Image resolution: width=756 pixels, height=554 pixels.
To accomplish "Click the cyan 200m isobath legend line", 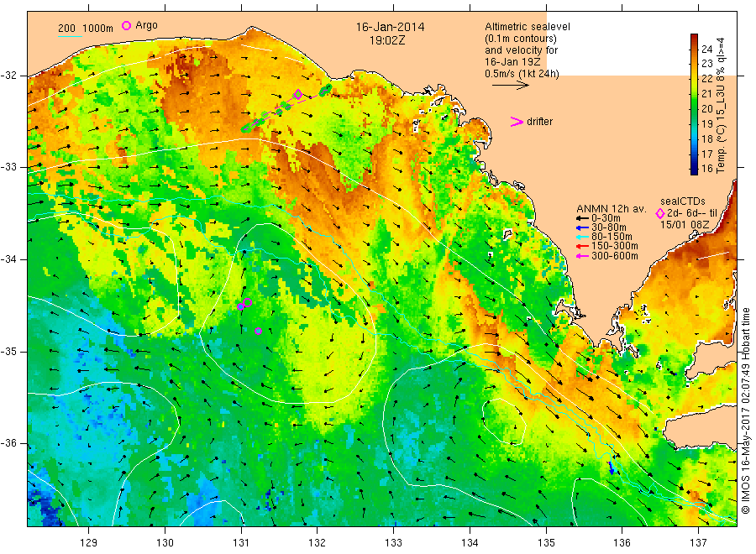I will click(70, 35).
